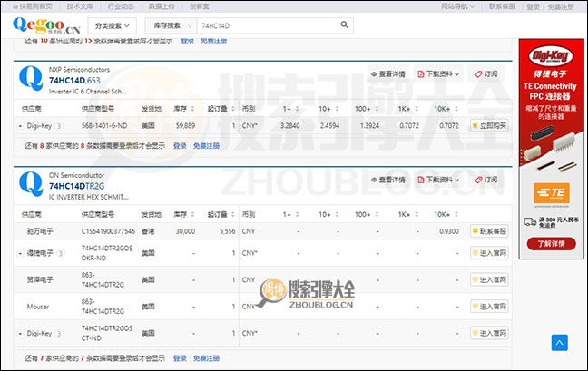The height and width of the screenshot is (371, 588).
Task: Sort ON Semiconductor table by minimum order (起订量)
Action: 217,214
